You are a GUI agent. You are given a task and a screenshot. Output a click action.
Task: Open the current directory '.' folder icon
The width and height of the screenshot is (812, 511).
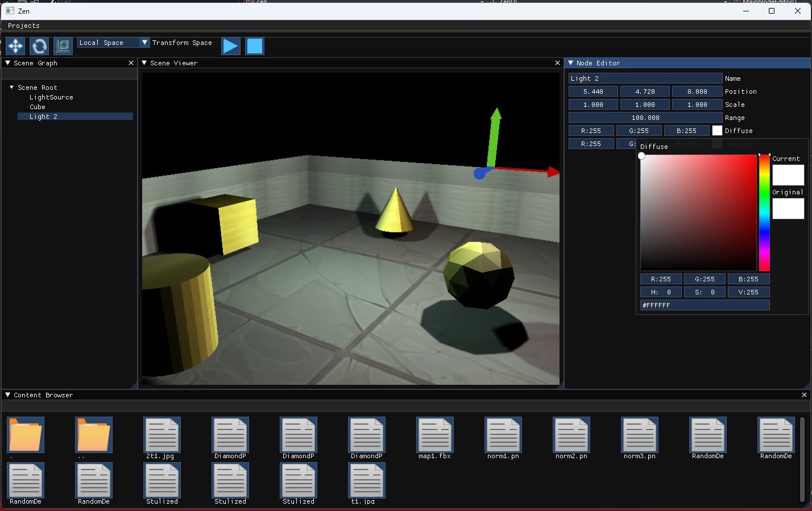(26, 435)
